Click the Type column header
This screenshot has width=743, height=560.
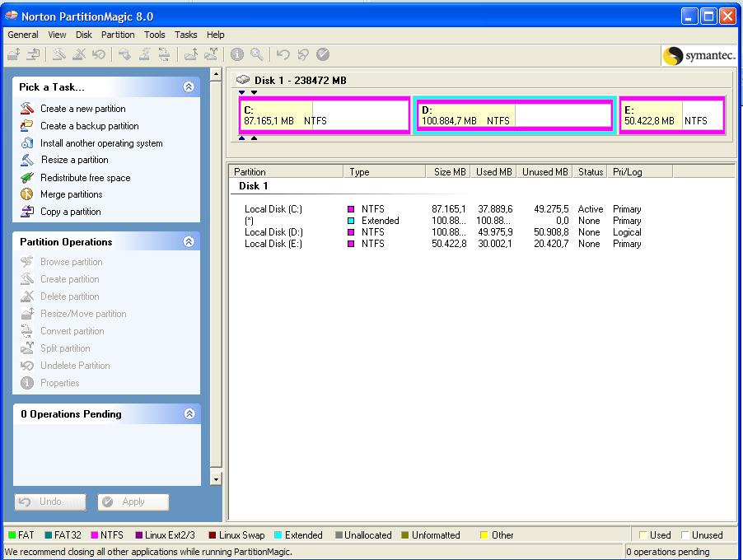(385, 171)
